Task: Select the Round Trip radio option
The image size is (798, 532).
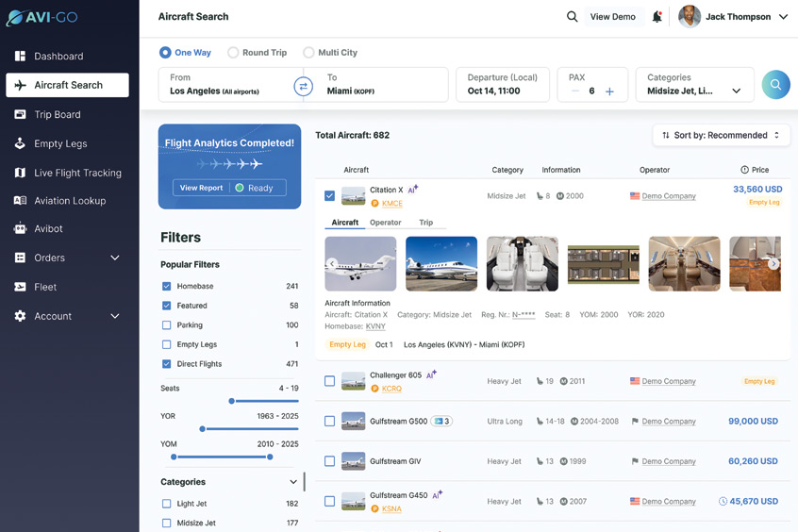Action: (x=233, y=53)
